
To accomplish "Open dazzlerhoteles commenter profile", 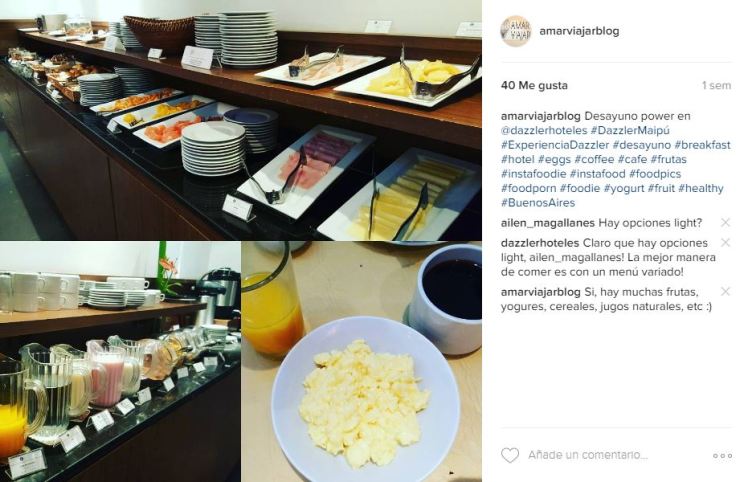I will pos(540,243).
